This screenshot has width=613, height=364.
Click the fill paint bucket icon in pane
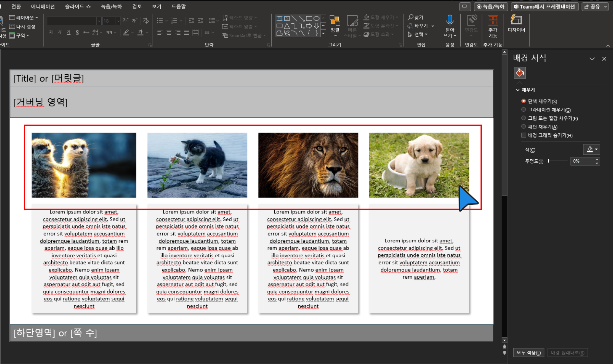(x=520, y=73)
